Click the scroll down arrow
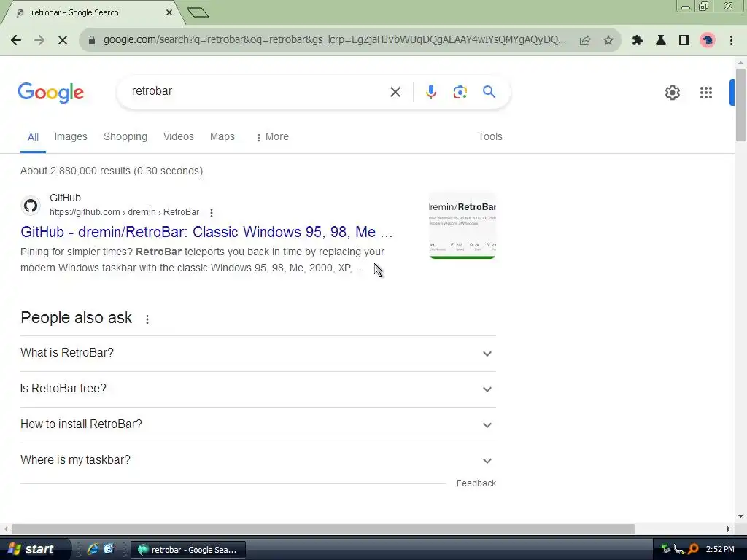 [x=740, y=516]
